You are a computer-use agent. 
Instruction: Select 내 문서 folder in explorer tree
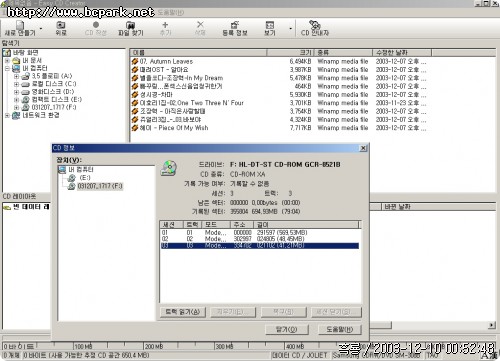click(x=27, y=61)
